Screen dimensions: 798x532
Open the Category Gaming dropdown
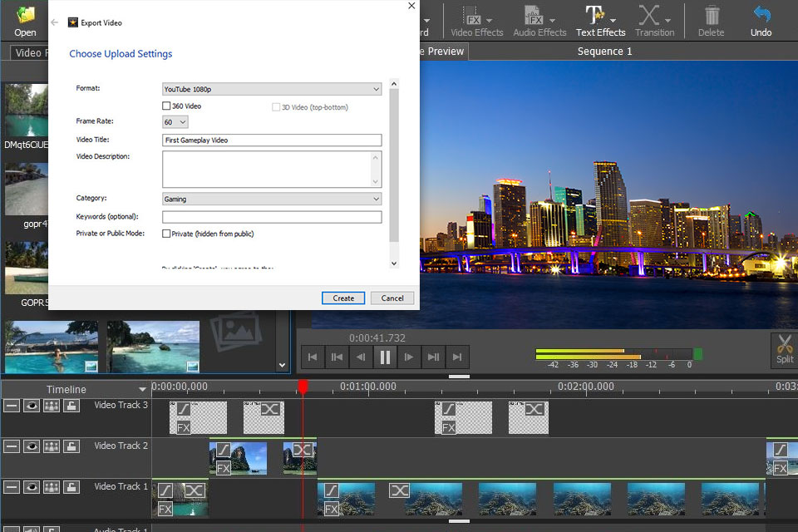[x=271, y=199]
